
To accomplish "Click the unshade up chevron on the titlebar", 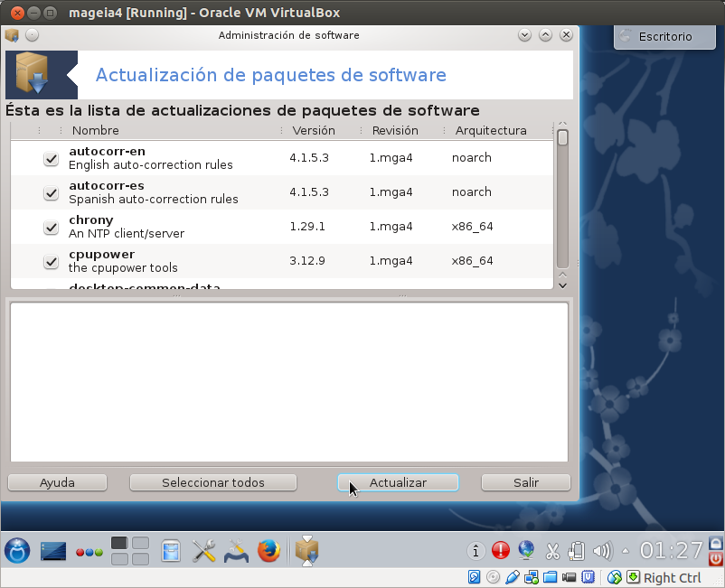I will (x=545, y=35).
